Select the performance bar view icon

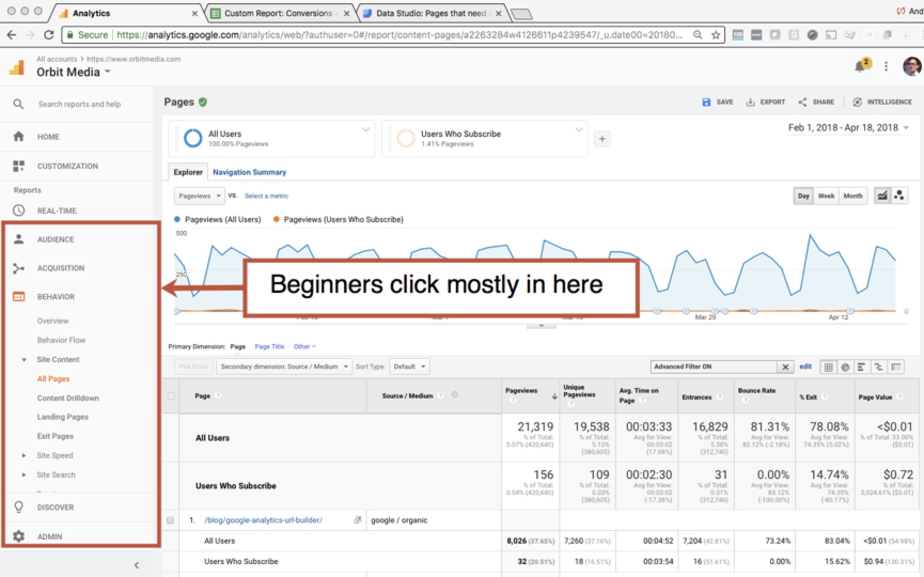click(862, 367)
